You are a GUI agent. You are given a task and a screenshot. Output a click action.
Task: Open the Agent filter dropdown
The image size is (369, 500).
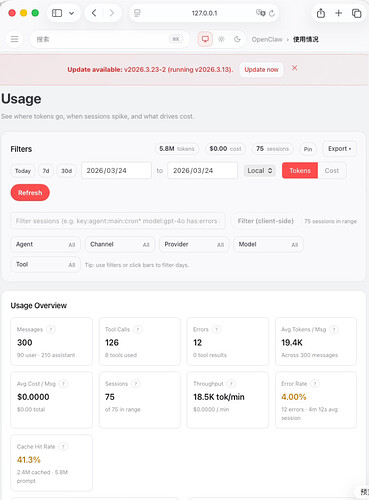46,244
